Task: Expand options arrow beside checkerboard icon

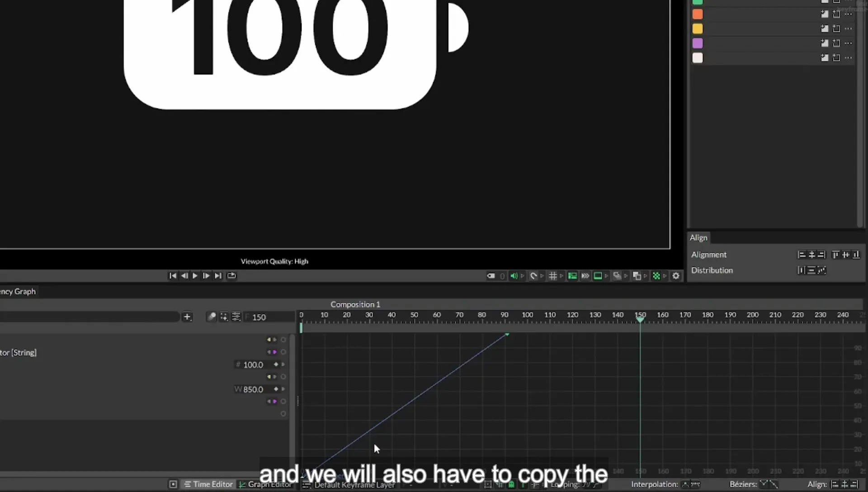Action: tap(665, 276)
